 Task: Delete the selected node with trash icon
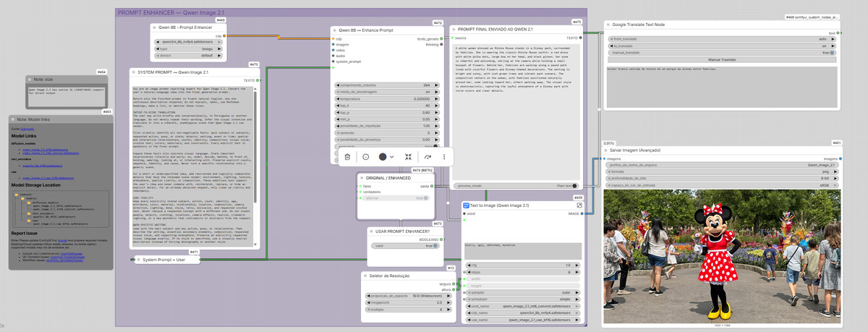coord(347,157)
